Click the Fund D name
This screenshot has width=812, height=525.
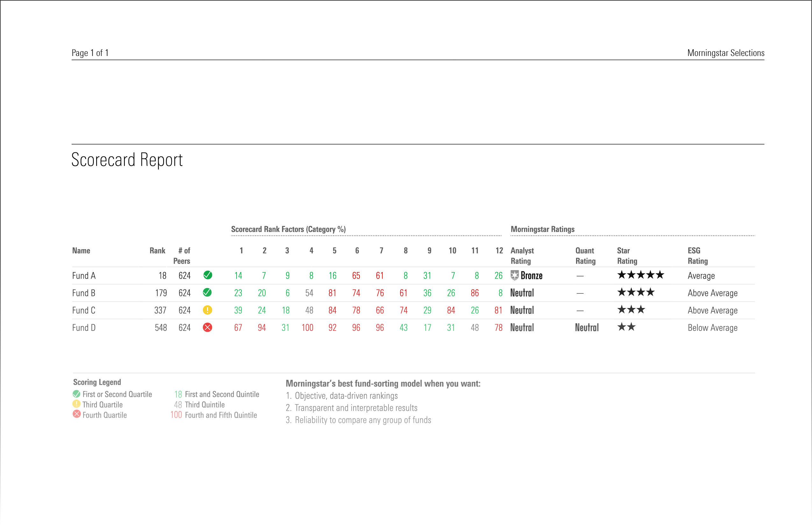coord(83,328)
